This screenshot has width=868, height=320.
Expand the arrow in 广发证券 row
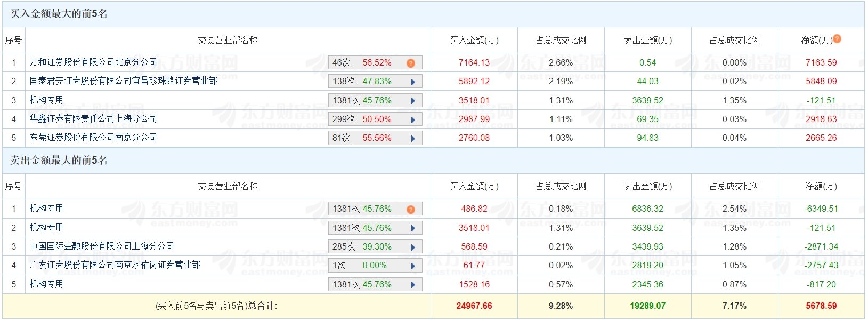[x=413, y=266]
